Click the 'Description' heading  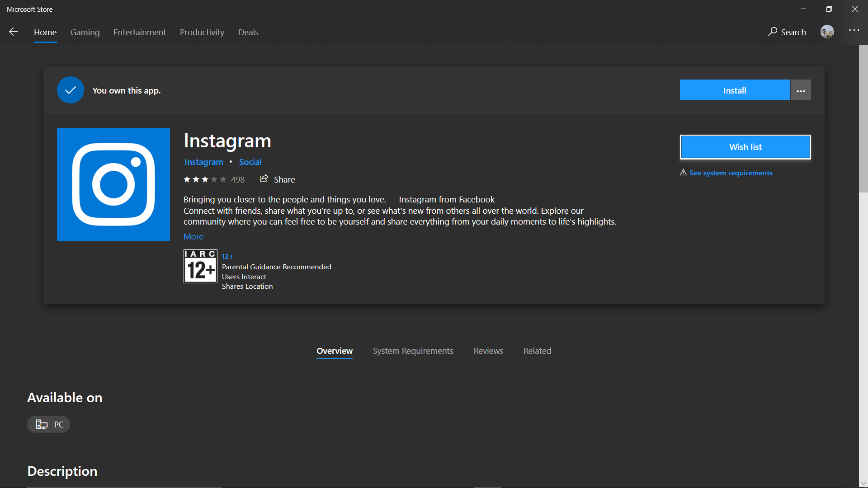click(x=62, y=471)
